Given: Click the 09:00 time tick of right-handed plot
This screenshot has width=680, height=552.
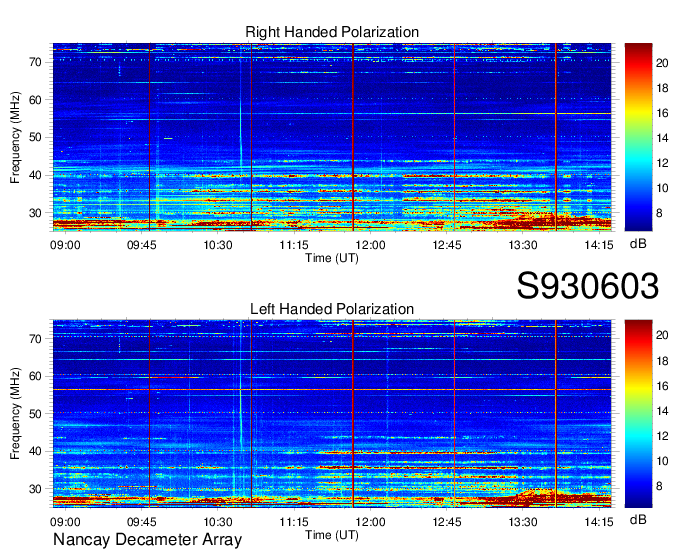Looking at the screenshot, I should coord(65,245).
